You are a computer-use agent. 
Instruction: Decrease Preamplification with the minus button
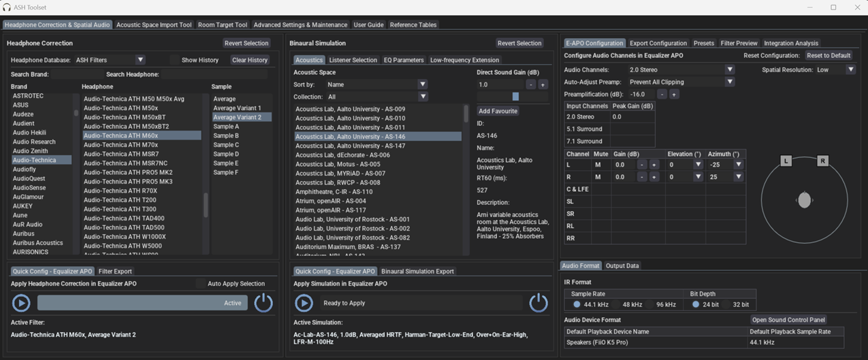[x=662, y=95]
